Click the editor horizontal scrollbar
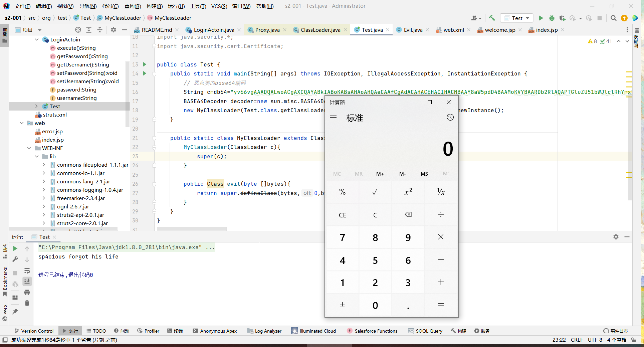 (192, 229)
